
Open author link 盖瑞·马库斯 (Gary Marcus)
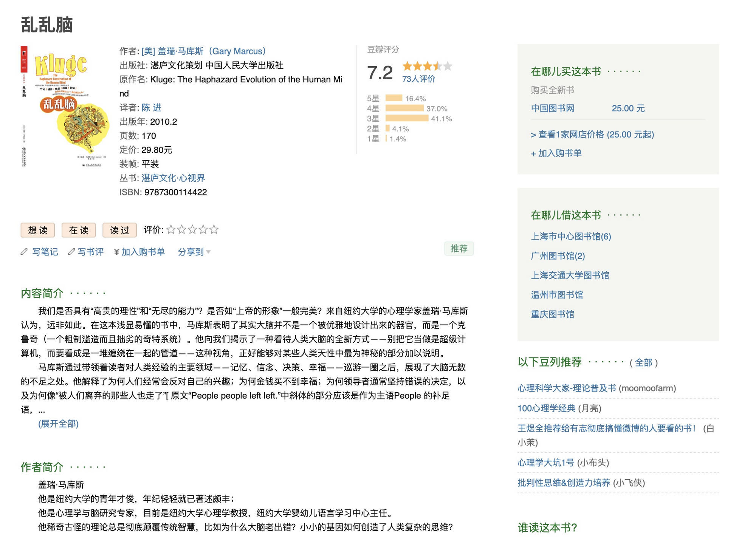click(x=203, y=51)
